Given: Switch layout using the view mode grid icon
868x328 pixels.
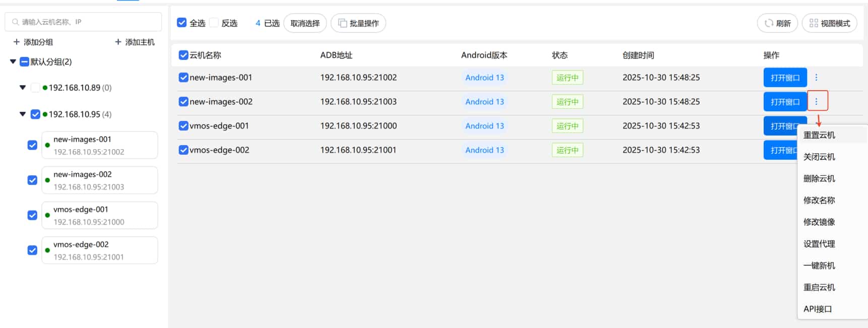Looking at the screenshot, I should click(x=814, y=23).
